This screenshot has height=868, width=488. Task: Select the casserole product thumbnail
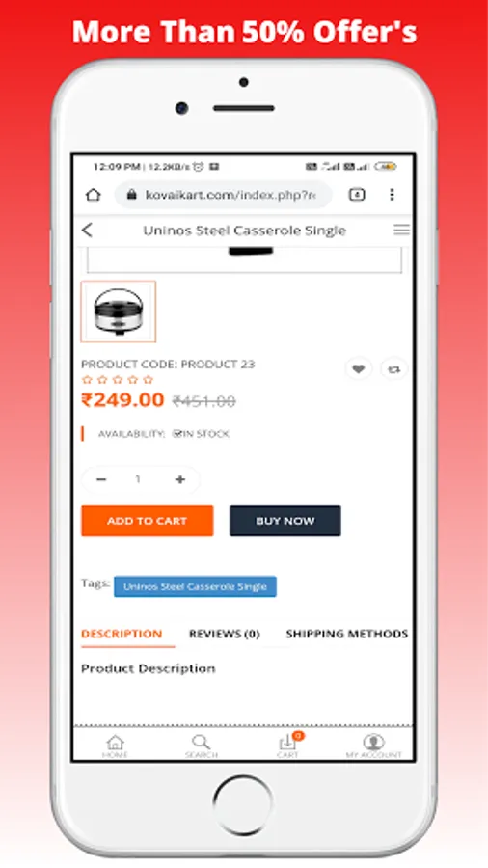(119, 312)
